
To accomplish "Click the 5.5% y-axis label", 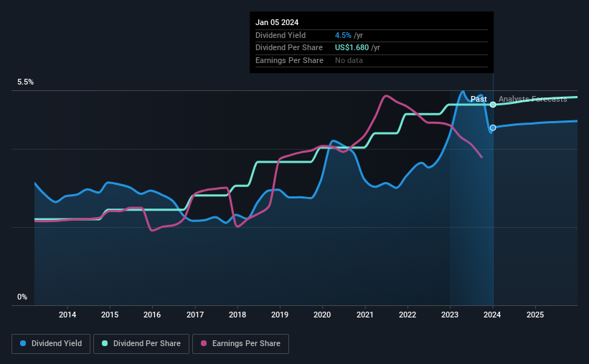I will [x=25, y=82].
